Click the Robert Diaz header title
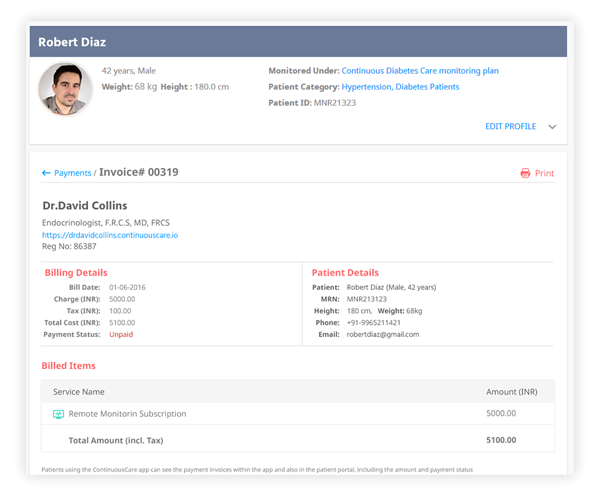The image size is (600, 496). [72, 42]
